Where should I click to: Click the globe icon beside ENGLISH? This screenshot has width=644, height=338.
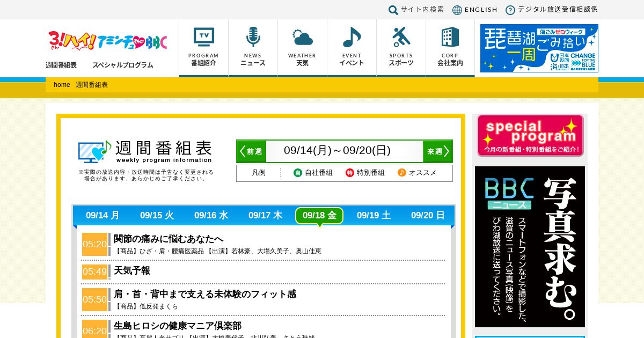click(457, 10)
